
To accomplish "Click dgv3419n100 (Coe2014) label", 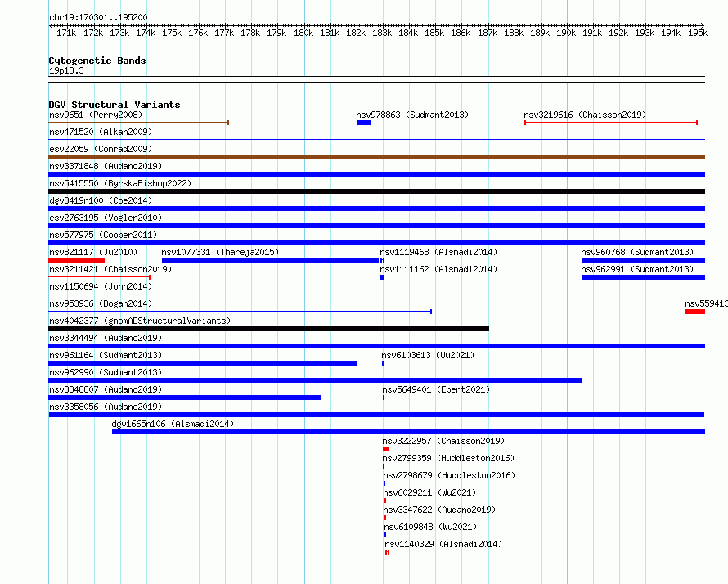I will (x=101, y=200).
